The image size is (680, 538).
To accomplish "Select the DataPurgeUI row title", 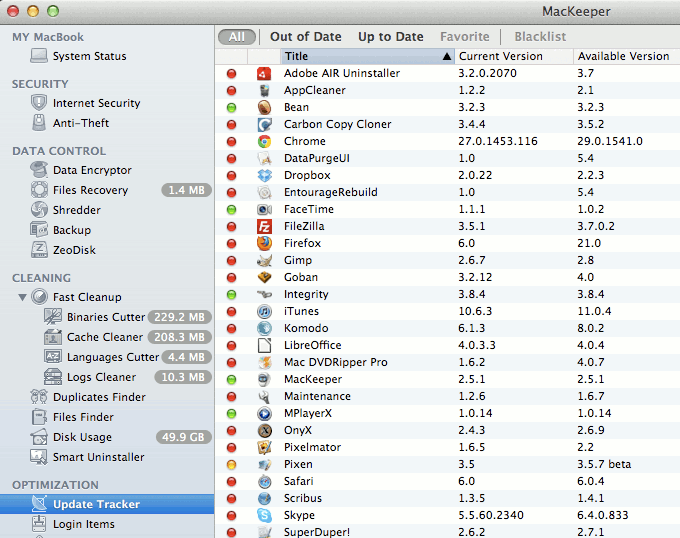I will (317, 158).
